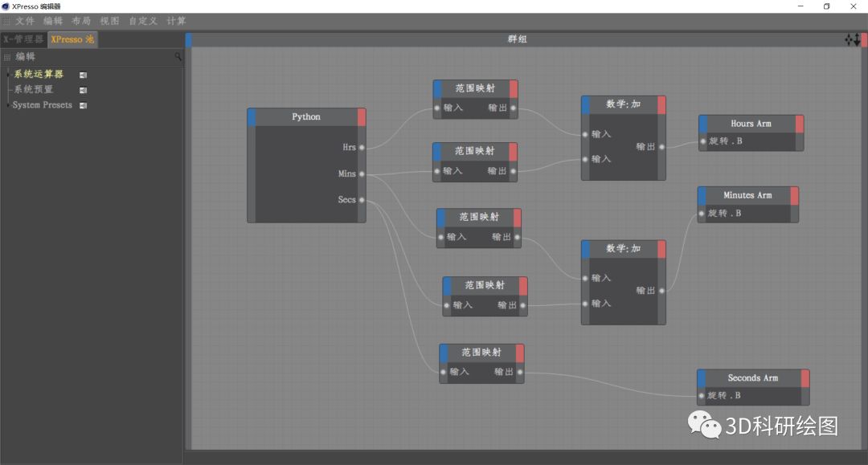The width and height of the screenshot is (868, 465).
Task: Expand the System Presets tree branch
Action: (x=8, y=105)
